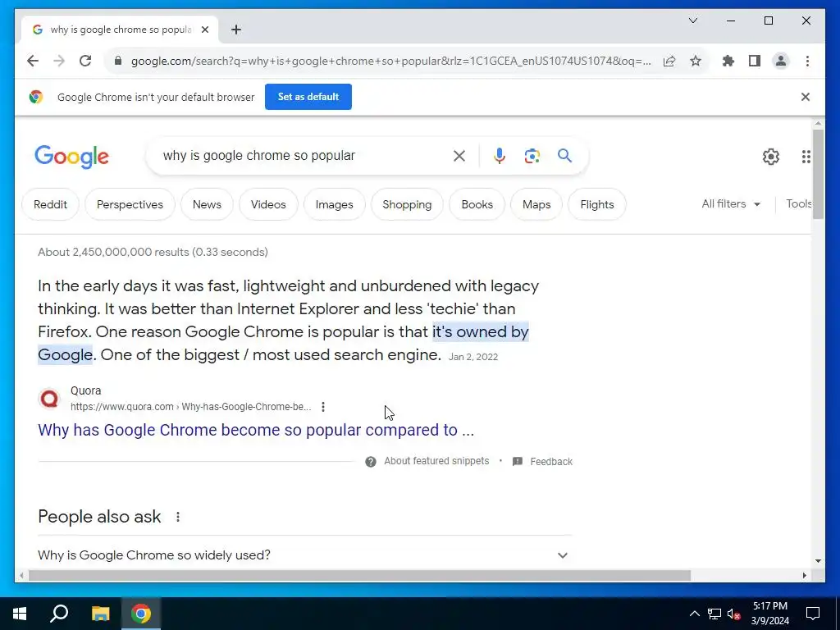This screenshot has width=840, height=630.
Task: Open the profile avatar icon
Action: tap(781, 61)
